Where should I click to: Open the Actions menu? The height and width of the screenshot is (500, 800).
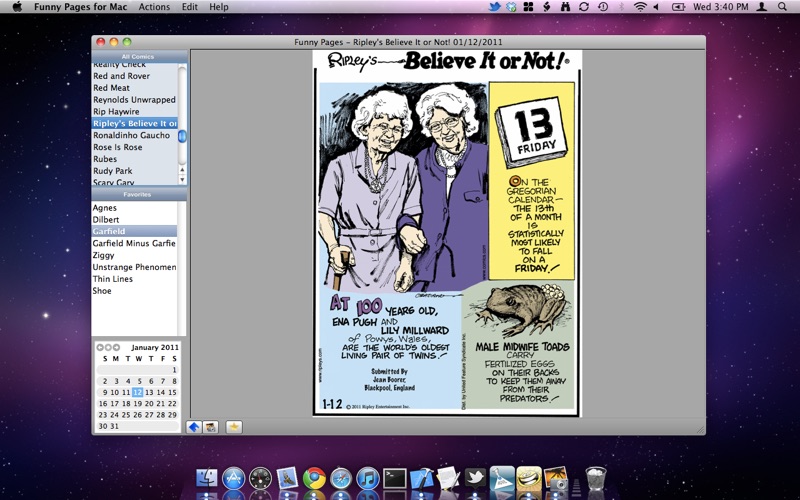coord(154,7)
